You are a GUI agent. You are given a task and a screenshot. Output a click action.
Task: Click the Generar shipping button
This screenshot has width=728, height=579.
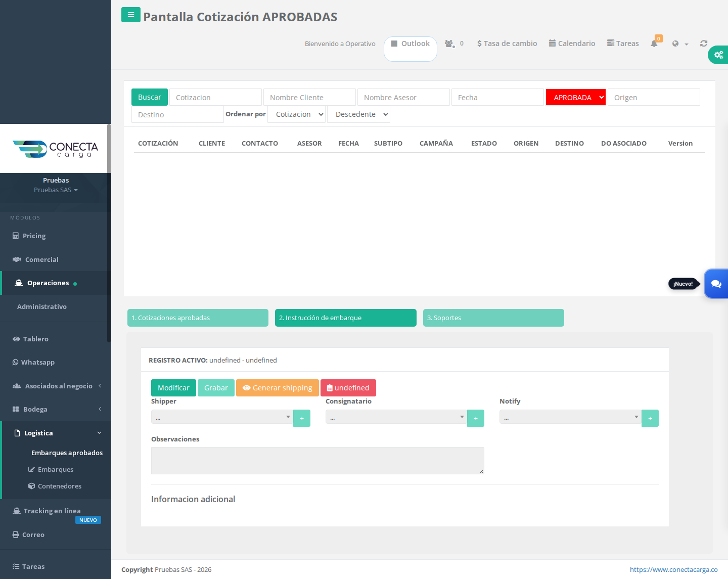(278, 388)
